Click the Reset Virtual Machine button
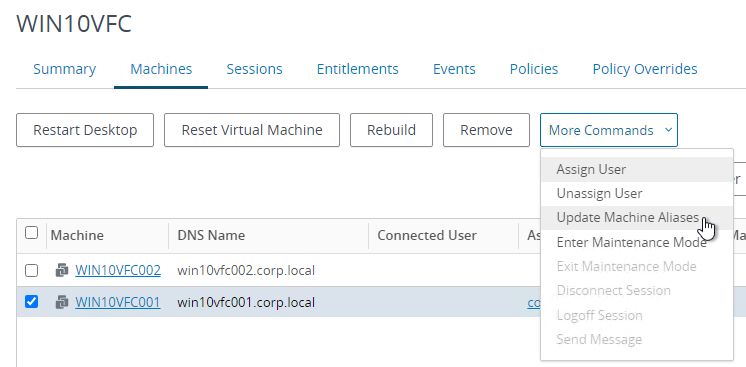The image size is (746, 367). click(252, 130)
